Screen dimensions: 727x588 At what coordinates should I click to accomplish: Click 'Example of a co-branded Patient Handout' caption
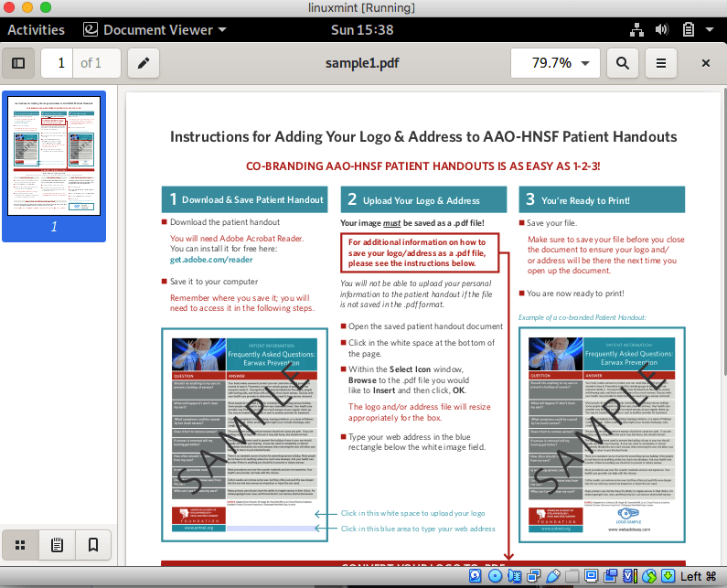coord(583,317)
